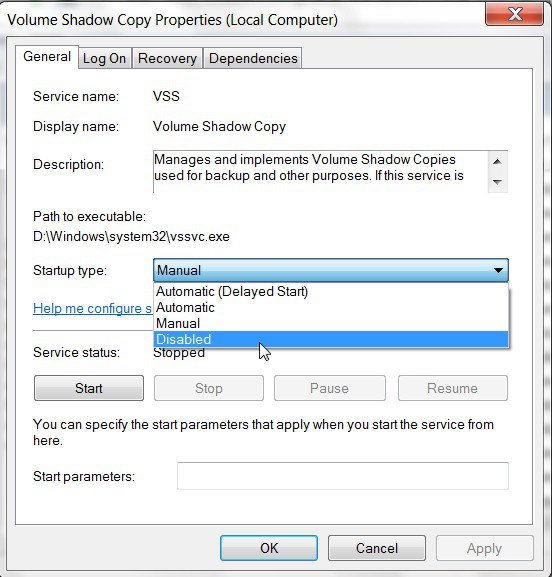The height and width of the screenshot is (577, 552).
Task: Open the Help me configure link
Action: tap(93, 308)
